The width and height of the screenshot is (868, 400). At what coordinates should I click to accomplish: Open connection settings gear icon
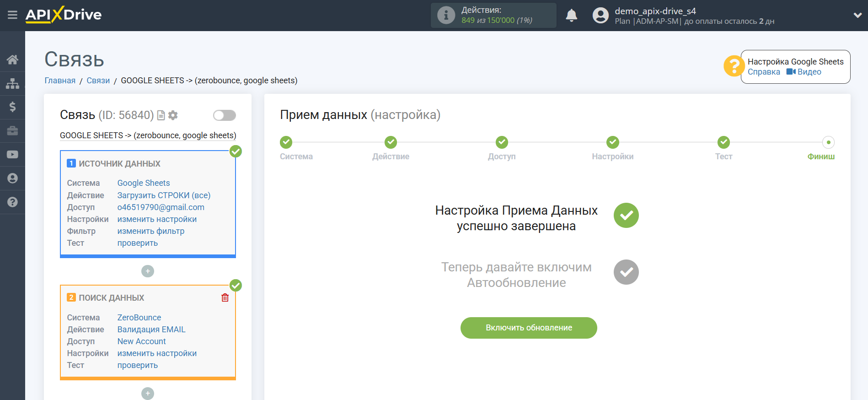click(173, 115)
